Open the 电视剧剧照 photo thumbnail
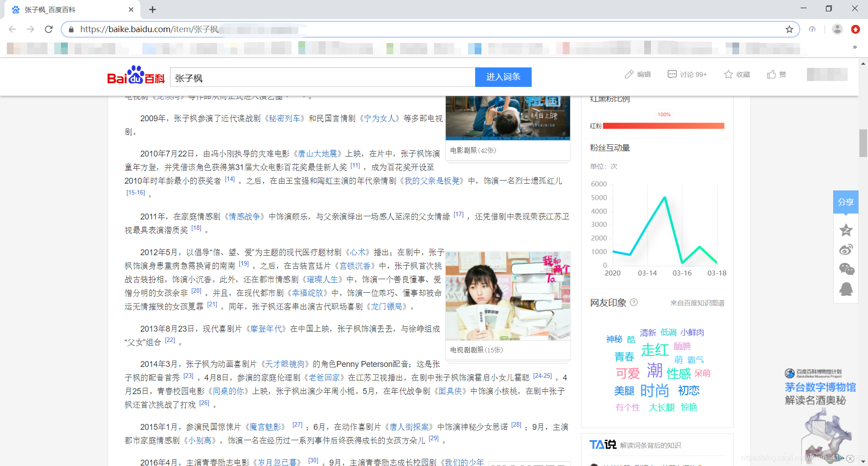Screen dimensions: 868x466 click(x=508, y=295)
